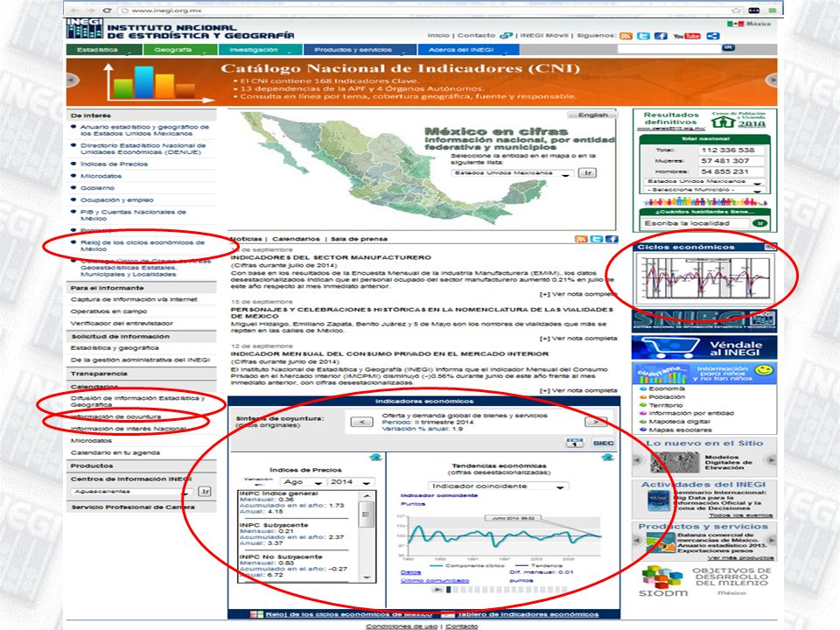Open the Difusión de Información Estadística y Geográfica link
The width and height of the screenshot is (840, 630).
click(138, 402)
